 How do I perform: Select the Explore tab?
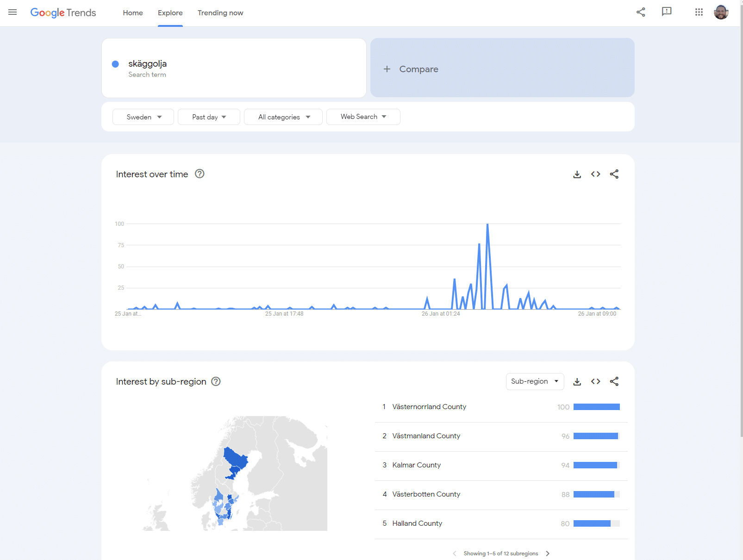(x=170, y=13)
